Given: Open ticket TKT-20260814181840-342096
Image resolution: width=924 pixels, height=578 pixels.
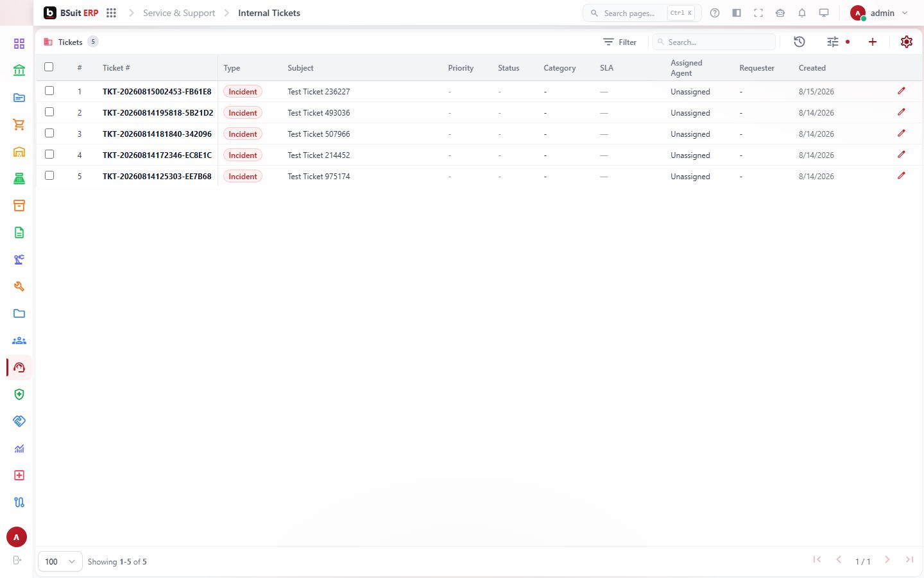Looking at the screenshot, I should pos(157,134).
